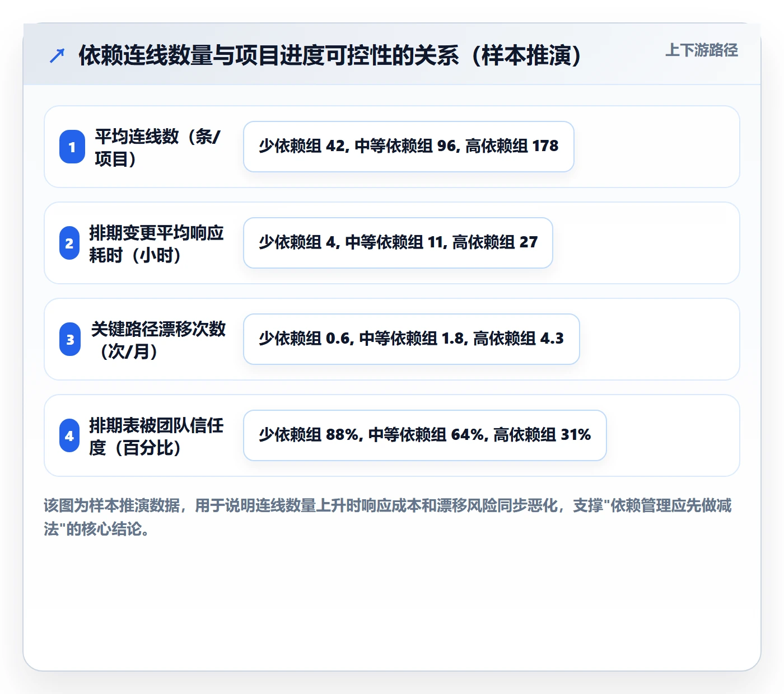Click value box 少依赖组 4, 中等依赖组 11
Viewport: 784px width, 694px height.
point(398,243)
